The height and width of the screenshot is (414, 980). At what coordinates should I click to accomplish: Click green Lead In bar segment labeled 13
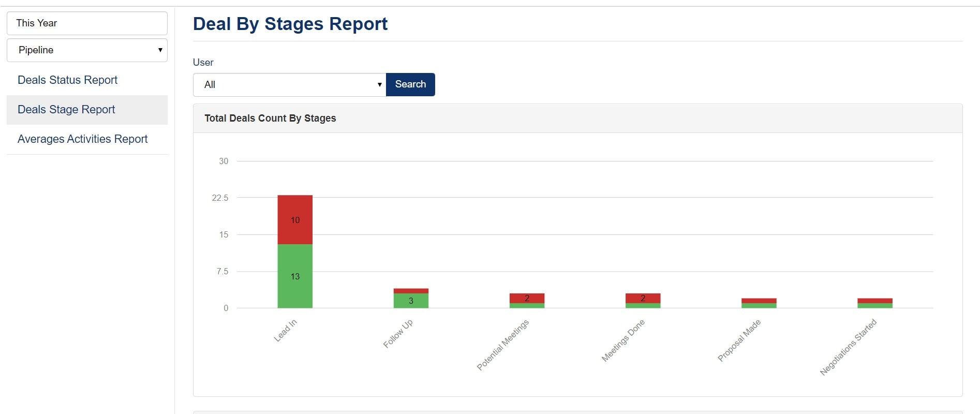click(x=295, y=276)
